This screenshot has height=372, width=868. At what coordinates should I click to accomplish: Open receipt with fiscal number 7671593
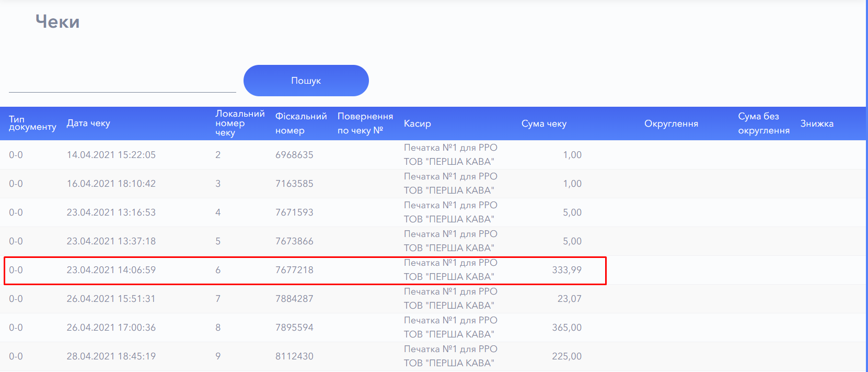coord(294,212)
